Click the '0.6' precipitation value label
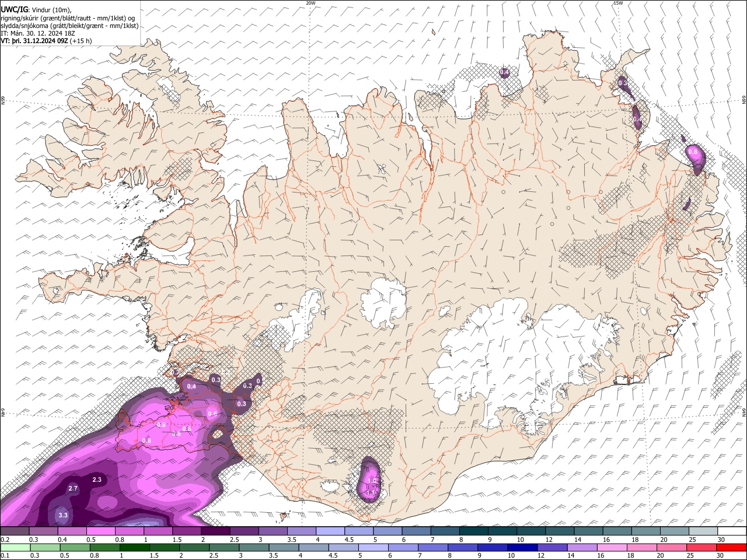The height and width of the screenshot is (560, 747). pos(212,414)
